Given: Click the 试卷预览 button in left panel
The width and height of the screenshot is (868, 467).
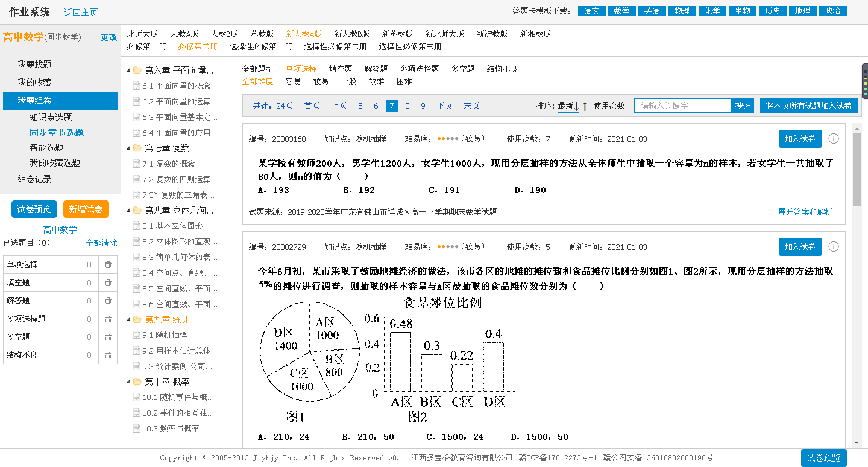Looking at the screenshot, I should (34, 209).
